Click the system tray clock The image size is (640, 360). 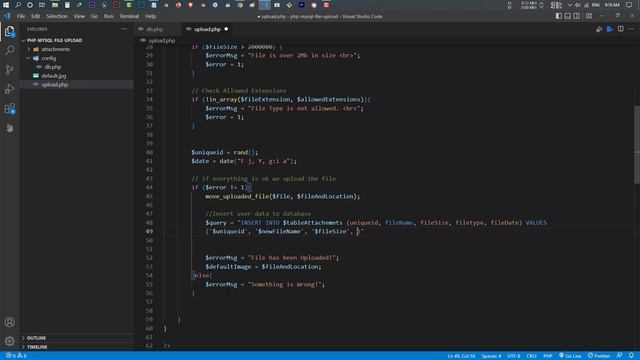coord(612,5)
